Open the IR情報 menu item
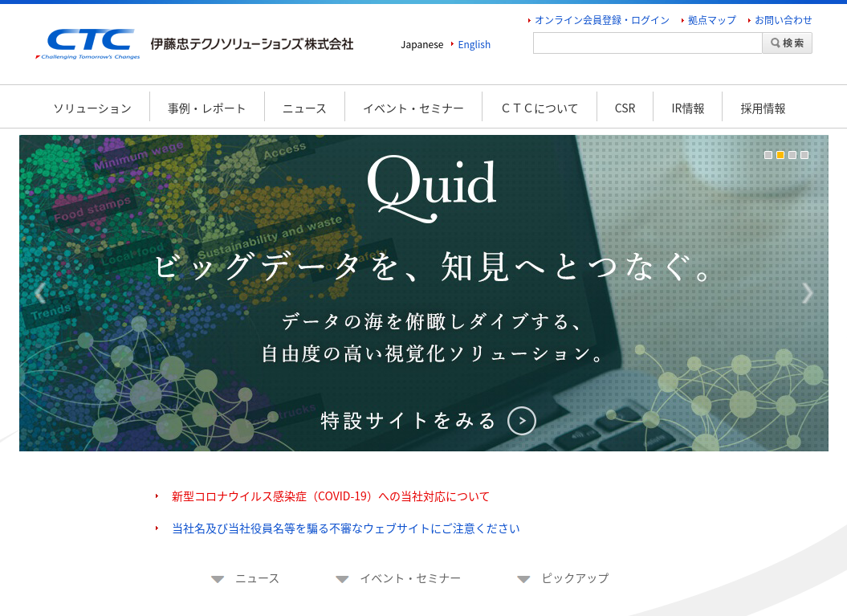847x616 pixels. coord(688,108)
